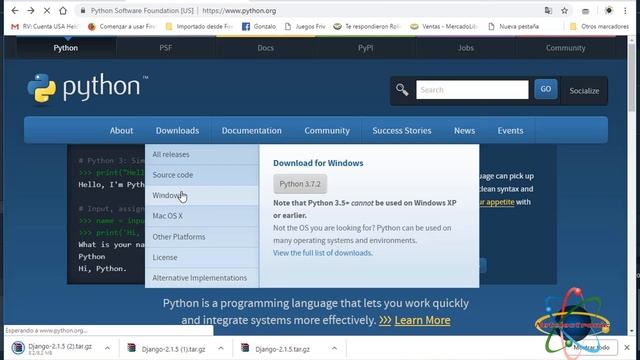The height and width of the screenshot is (360, 640).
Task: Stop loading the page with the X button
Action: click(47, 11)
